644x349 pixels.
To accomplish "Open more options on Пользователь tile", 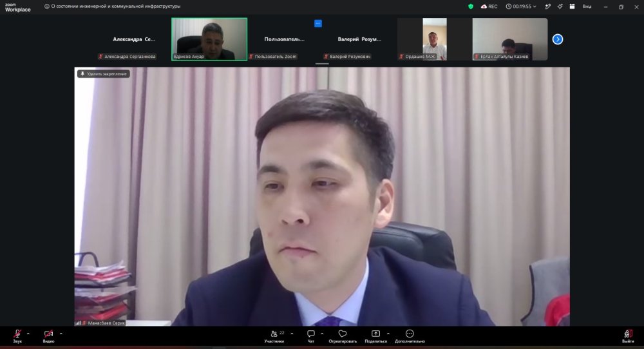I will click(318, 23).
